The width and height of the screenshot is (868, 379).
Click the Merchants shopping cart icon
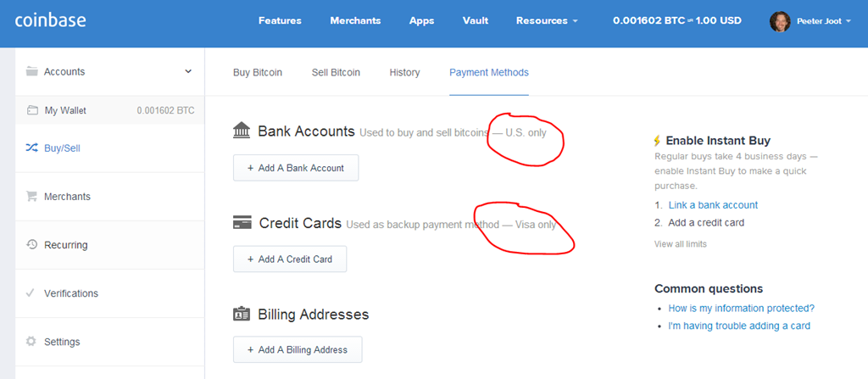pos(31,196)
